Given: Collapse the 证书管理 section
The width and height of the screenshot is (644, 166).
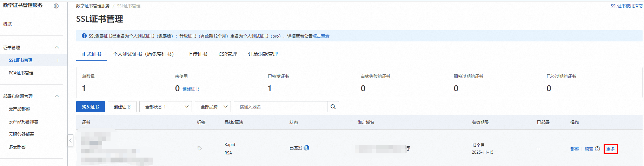Looking at the screenshot, I should 57,47.
